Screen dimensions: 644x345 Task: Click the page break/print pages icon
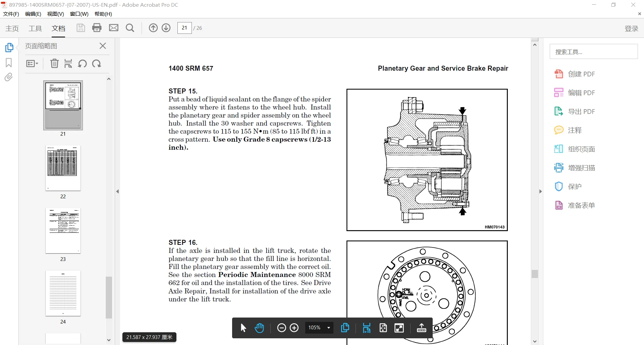pyautogui.click(x=68, y=63)
